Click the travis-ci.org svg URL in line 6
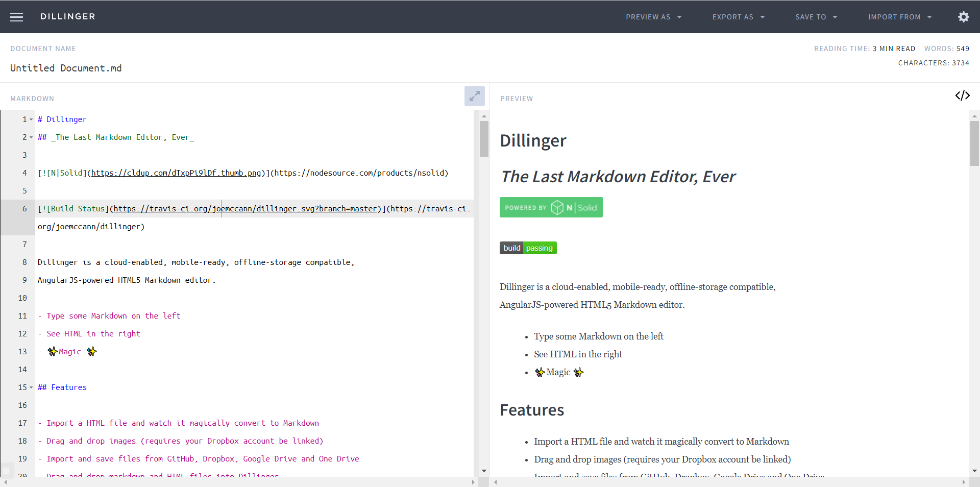 point(246,209)
